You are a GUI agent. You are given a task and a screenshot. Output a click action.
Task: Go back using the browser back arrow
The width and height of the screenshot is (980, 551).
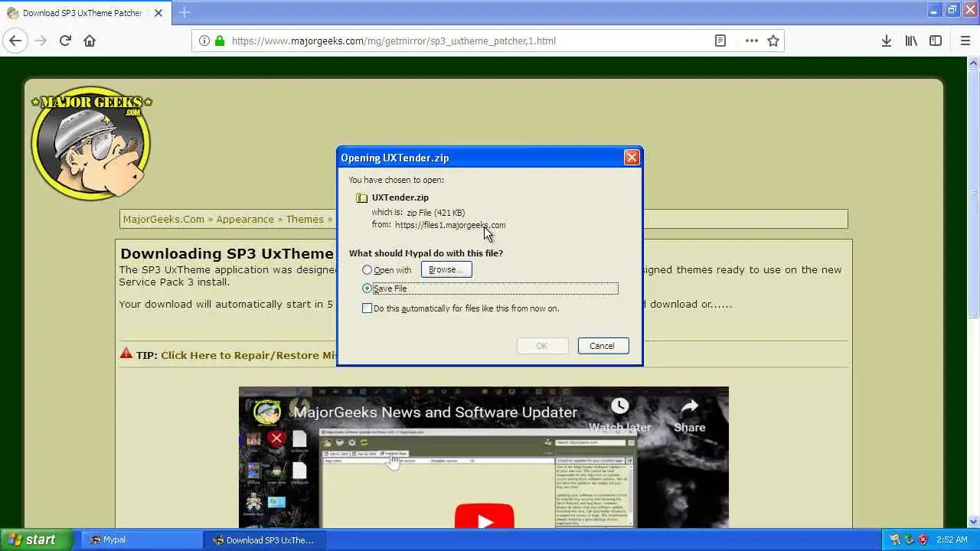coord(15,41)
